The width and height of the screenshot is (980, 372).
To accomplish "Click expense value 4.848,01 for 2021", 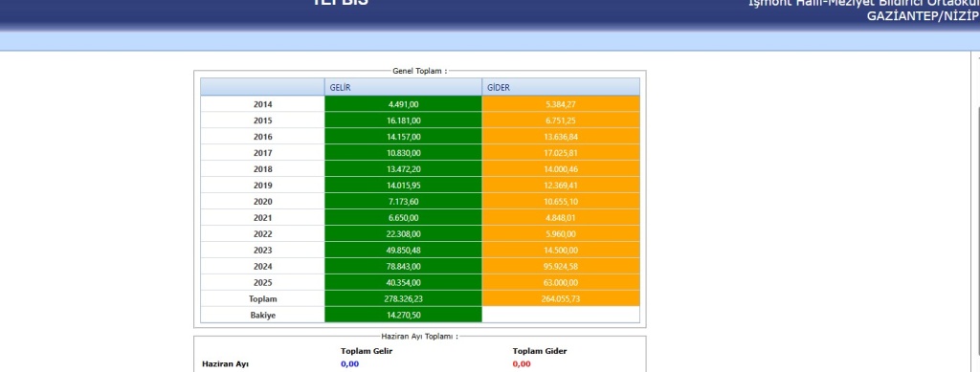I will click(561, 218).
